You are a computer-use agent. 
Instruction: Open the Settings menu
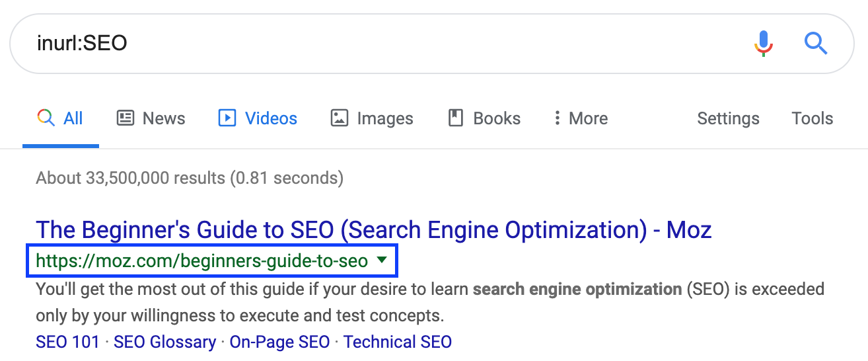tap(728, 118)
